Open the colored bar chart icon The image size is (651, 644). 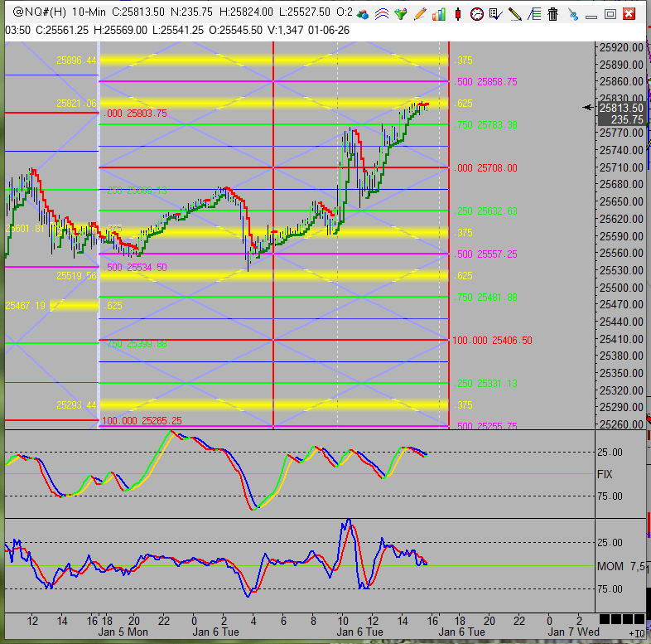point(439,14)
